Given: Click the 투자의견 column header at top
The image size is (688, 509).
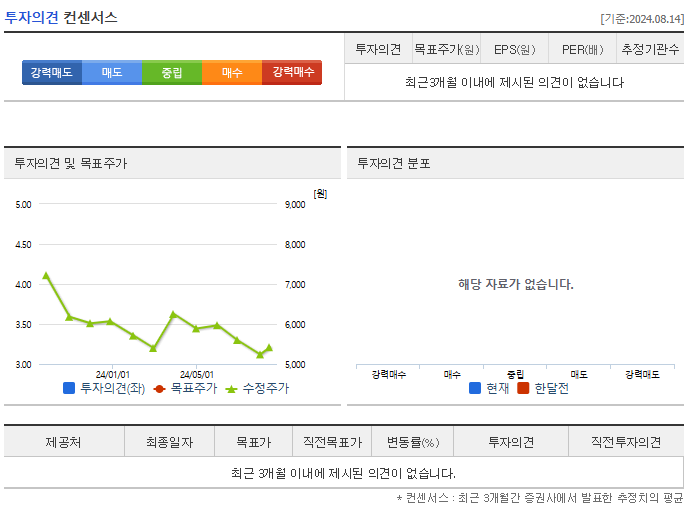Looking at the screenshot, I should coord(378,49).
